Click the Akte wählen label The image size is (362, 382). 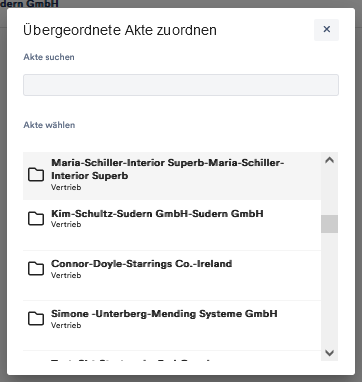(x=49, y=125)
